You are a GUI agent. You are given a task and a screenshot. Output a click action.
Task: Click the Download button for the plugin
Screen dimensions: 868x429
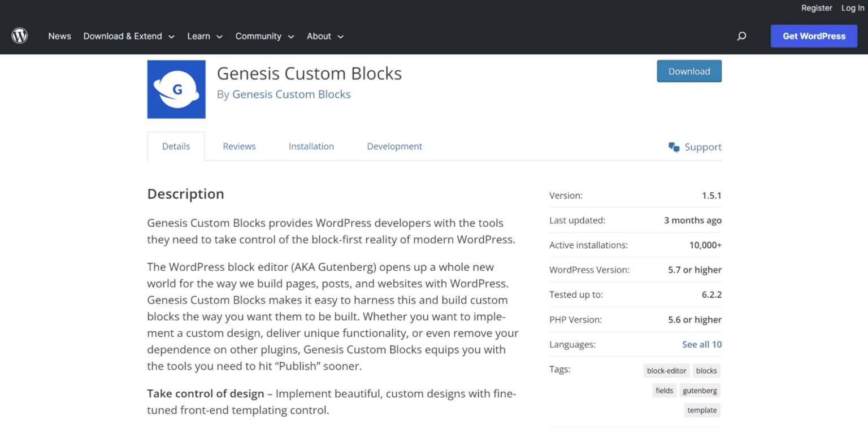[x=689, y=71]
